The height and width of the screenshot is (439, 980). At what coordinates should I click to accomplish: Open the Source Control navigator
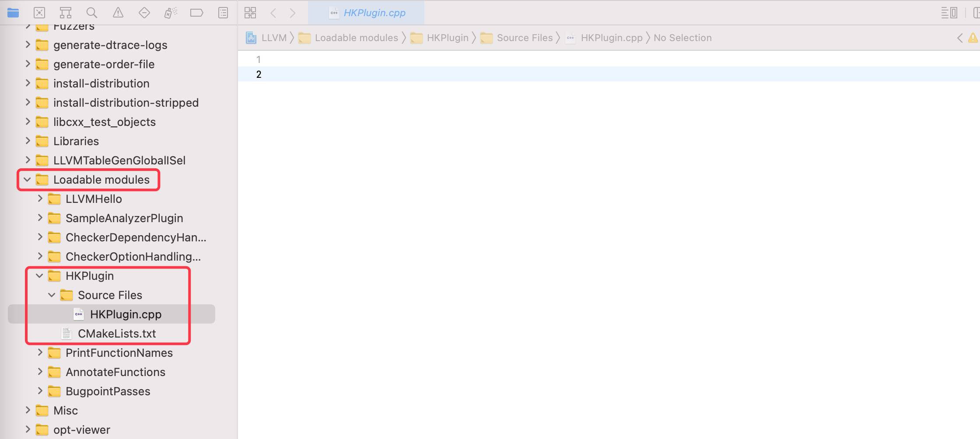click(x=39, y=13)
